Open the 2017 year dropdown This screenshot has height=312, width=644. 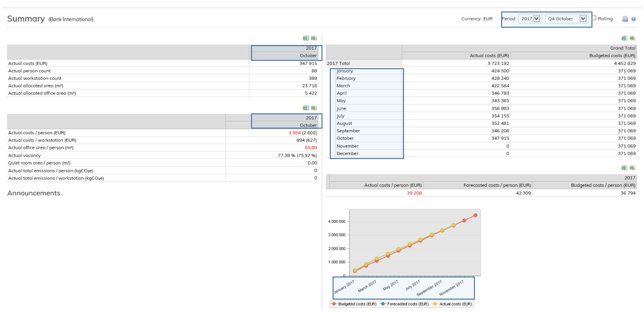click(530, 19)
